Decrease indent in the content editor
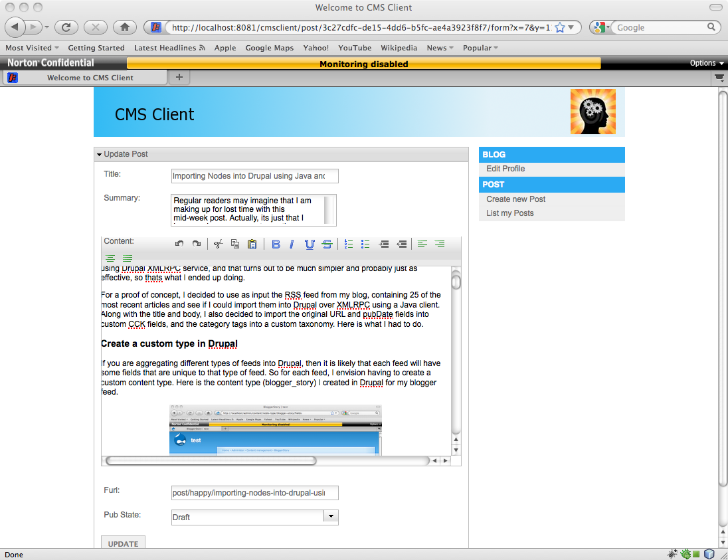Image resolution: width=728 pixels, height=560 pixels. coord(402,244)
